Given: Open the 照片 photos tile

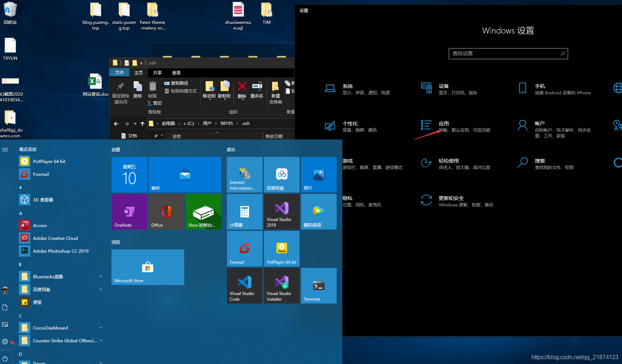Looking at the screenshot, I should 319,175.
